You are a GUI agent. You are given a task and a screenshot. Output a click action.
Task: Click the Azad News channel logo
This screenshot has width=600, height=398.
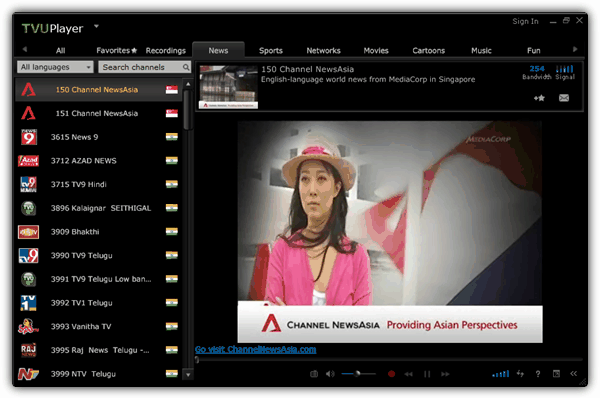tap(28, 161)
